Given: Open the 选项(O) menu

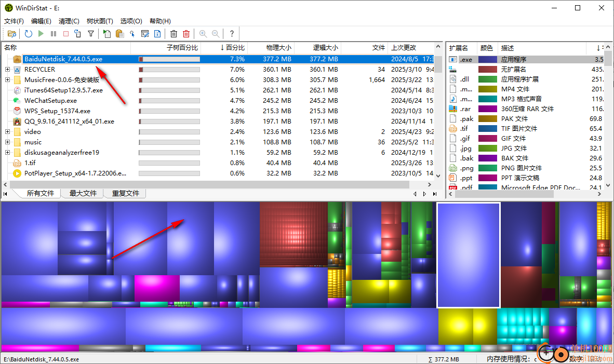Looking at the screenshot, I should pos(131,21).
